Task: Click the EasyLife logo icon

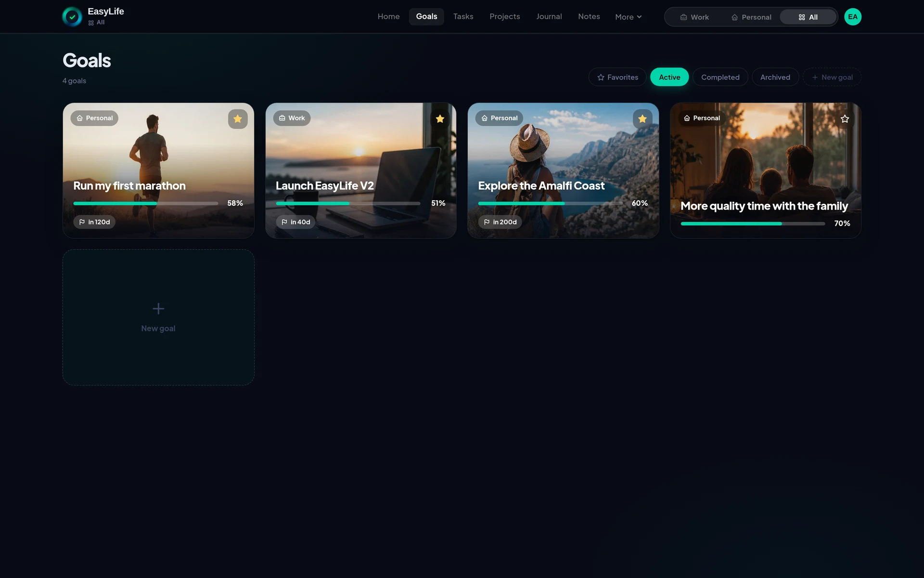Action: click(x=72, y=17)
